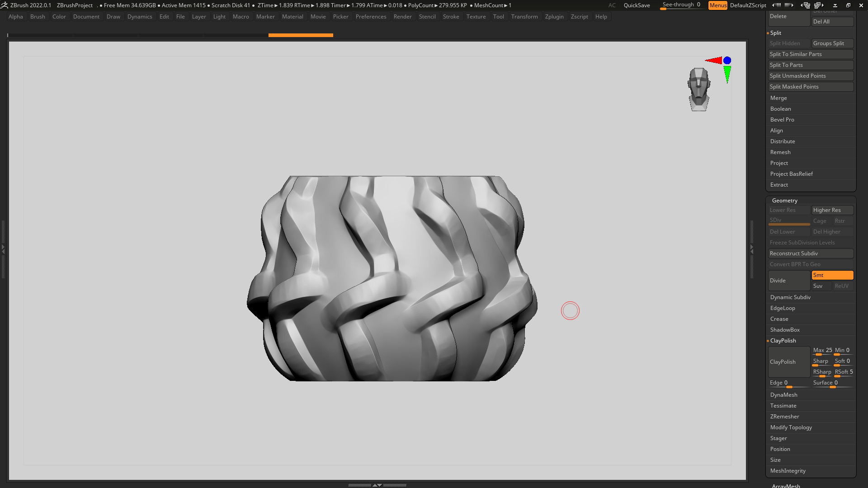Open the Alpha menu
This screenshot has width=868, height=488.
[16, 17]
